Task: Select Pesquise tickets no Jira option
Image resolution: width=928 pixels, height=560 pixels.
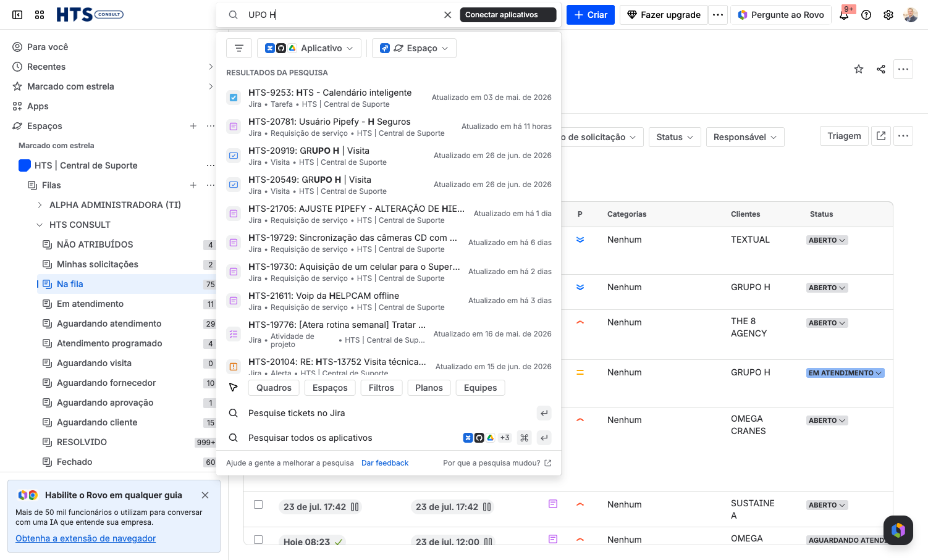Action: click(389, 413)
